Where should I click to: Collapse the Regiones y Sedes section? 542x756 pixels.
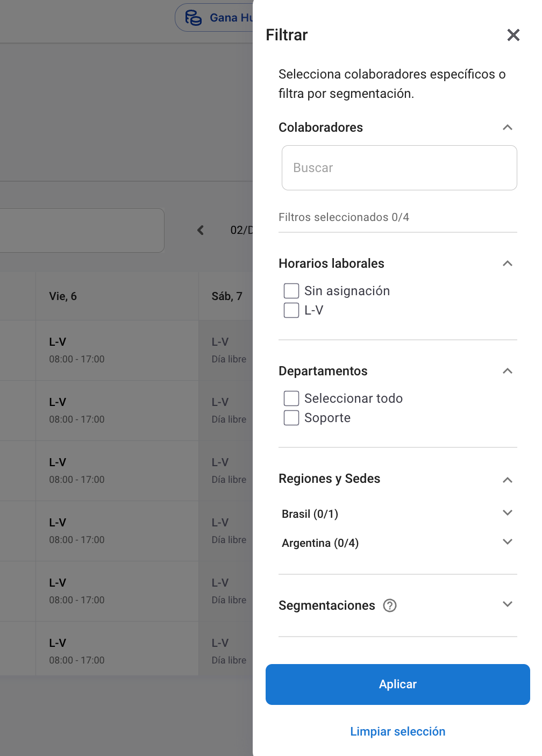[508, 480]
